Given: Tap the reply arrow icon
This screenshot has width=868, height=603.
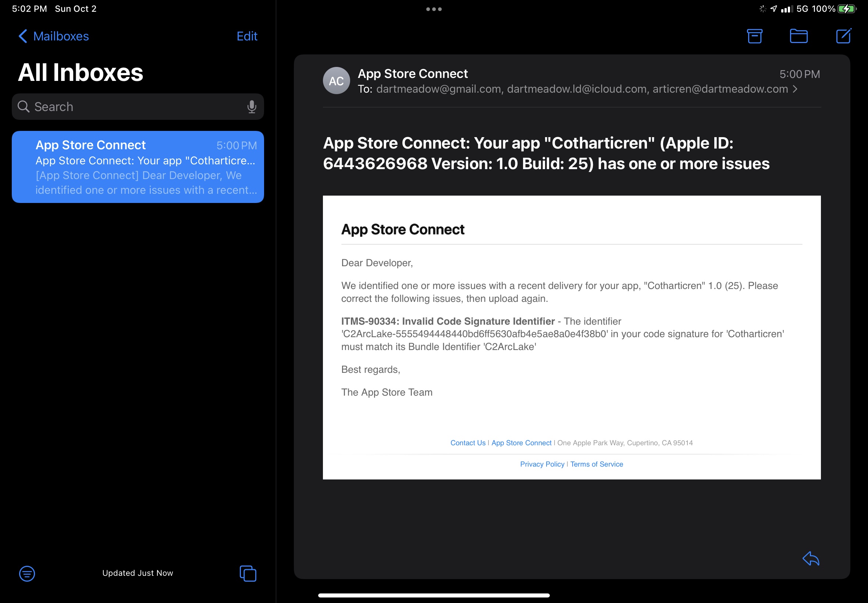Looking at the screenshot, I should click(811, 559).
